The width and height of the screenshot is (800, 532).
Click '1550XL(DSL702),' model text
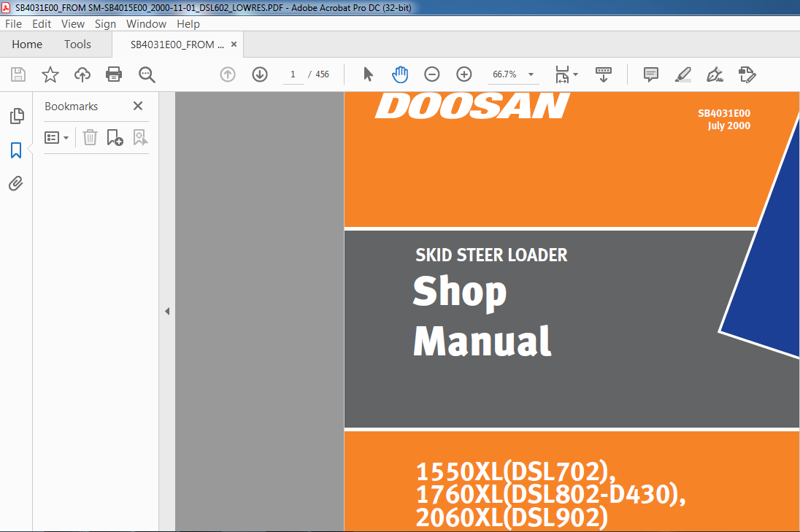pos(516,471)
